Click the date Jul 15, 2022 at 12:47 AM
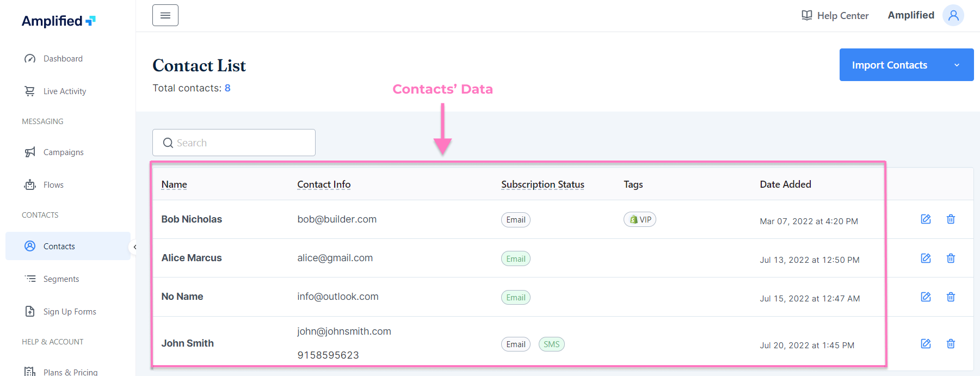 (810, 299)
